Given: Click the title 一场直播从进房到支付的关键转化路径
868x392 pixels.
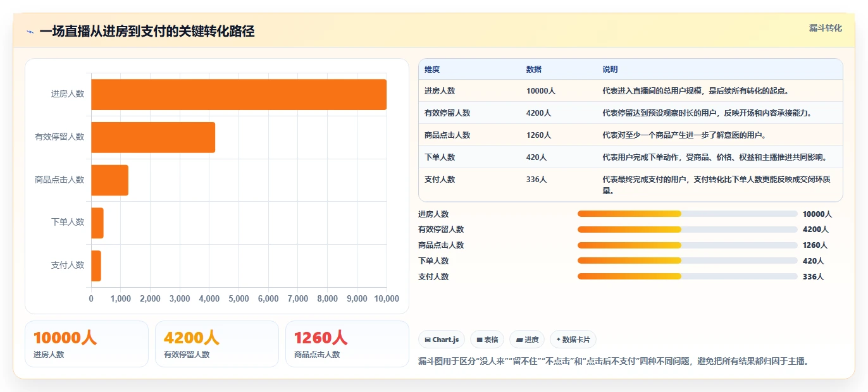Looking at the screenshot, I should point(147,32).
